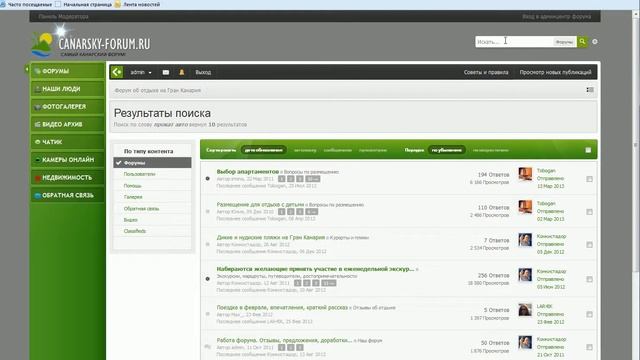Viewport: 640px width, 360px height.
Task: Tick the checkbox for Работа форума topic
Action: [589, 347]
